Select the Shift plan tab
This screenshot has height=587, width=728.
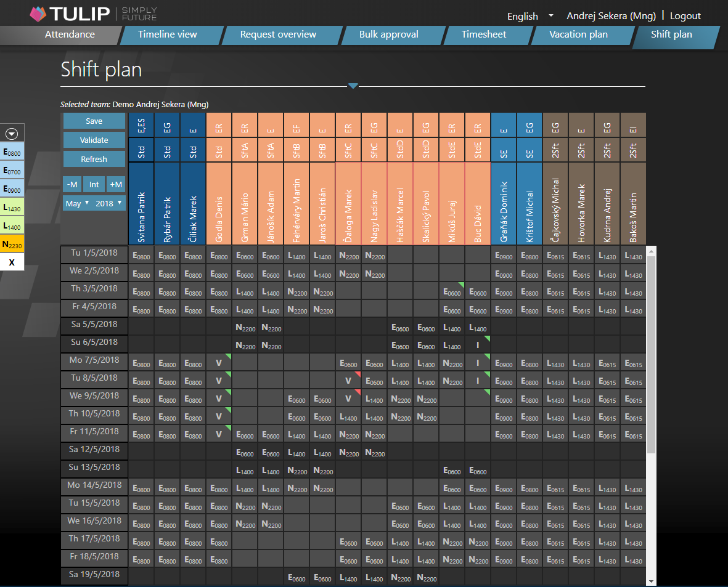[671, 34]
